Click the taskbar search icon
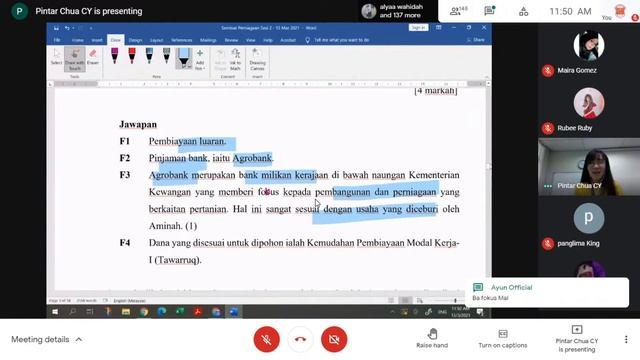 (72, 312)
